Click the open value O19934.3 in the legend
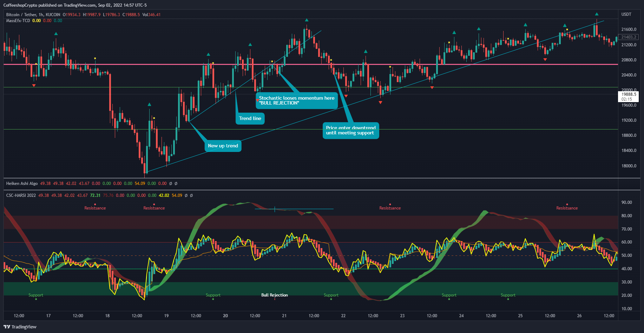Screen dimensions: 644x333 point(72,15)
